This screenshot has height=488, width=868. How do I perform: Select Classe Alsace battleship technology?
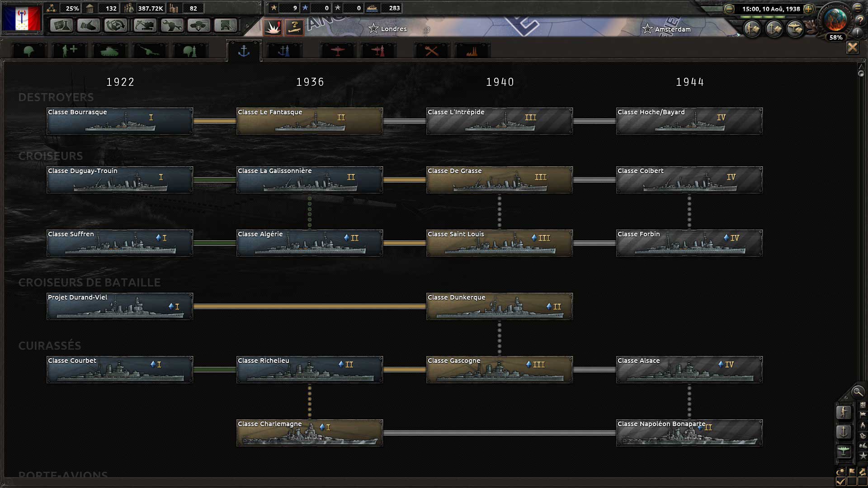click(689, 369)
